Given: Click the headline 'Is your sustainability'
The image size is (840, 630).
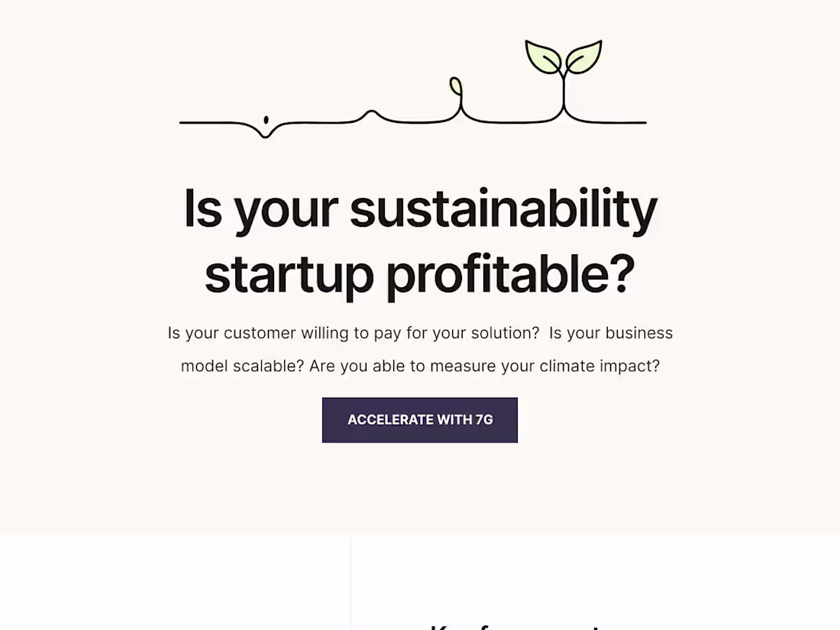Looking at the screenshot, I should tap(420, 207).
